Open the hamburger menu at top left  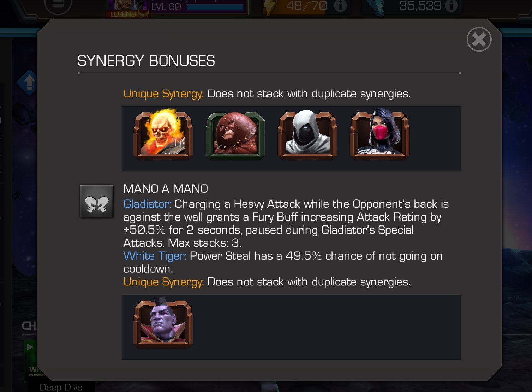(x=58, y=5)
